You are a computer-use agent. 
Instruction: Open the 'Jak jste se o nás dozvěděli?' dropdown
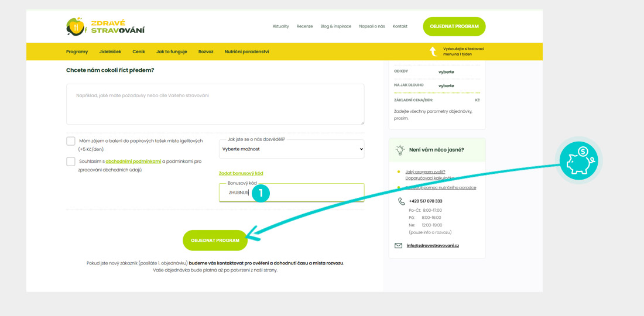click(x=292, y=149)
